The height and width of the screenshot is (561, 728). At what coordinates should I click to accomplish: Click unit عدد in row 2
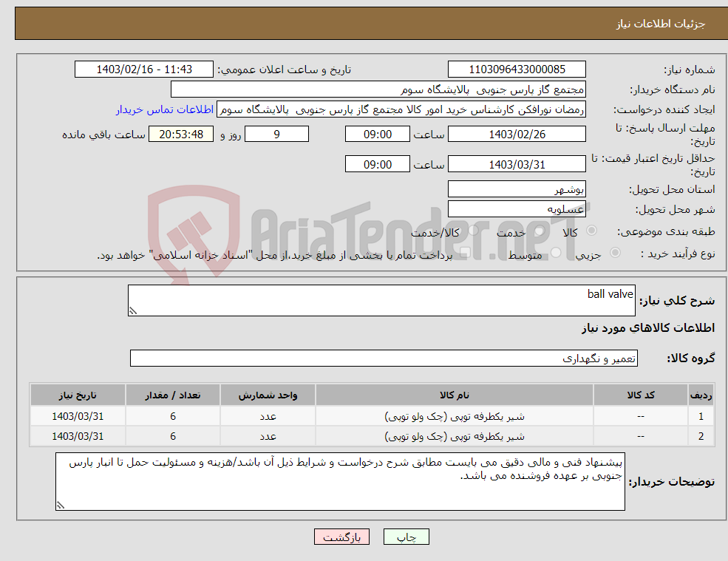pos(268,436)
